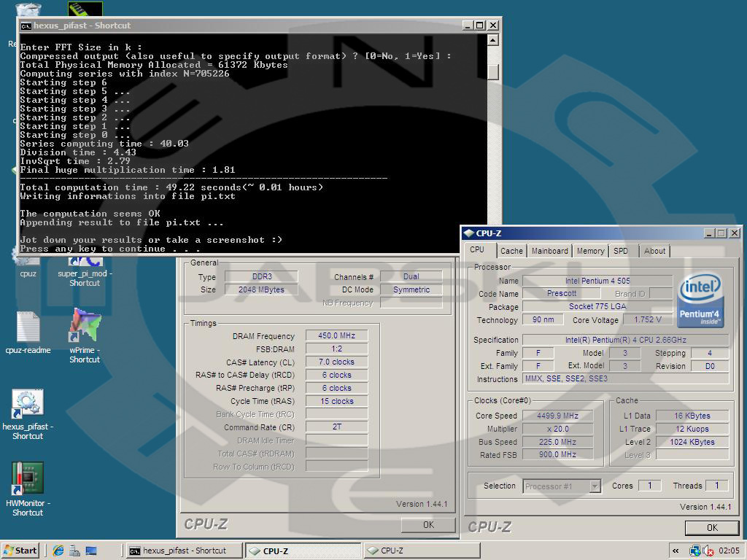Click the CAS# Latency value 7.0 clocks

tap(336, 362)
